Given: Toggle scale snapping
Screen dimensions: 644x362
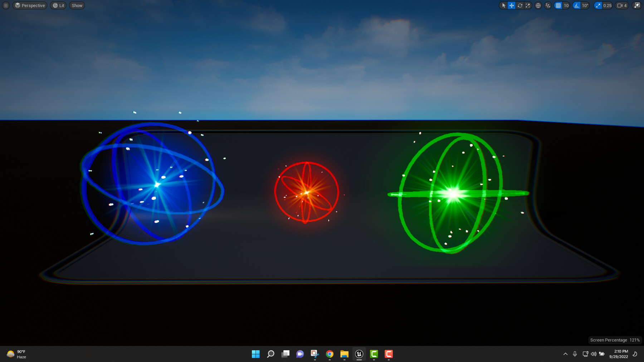Looking at the screenshot, I should [x=597, y=5].
